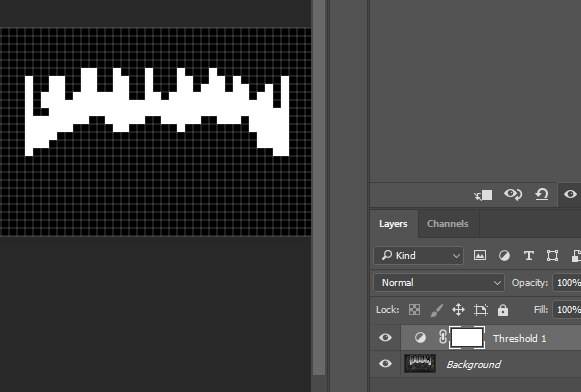Lock transparent pixels icon
The image size is (581, 392).
(x=414, y=310)
